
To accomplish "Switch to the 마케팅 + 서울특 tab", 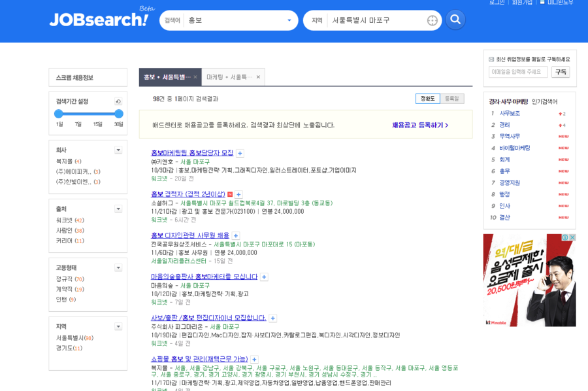I will point(229,77).
